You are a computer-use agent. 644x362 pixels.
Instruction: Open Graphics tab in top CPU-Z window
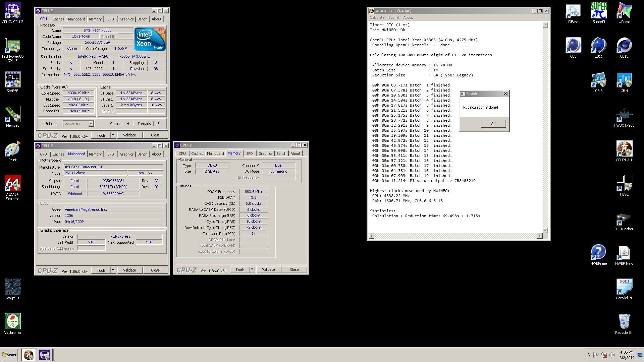click(x=126, y=19)
